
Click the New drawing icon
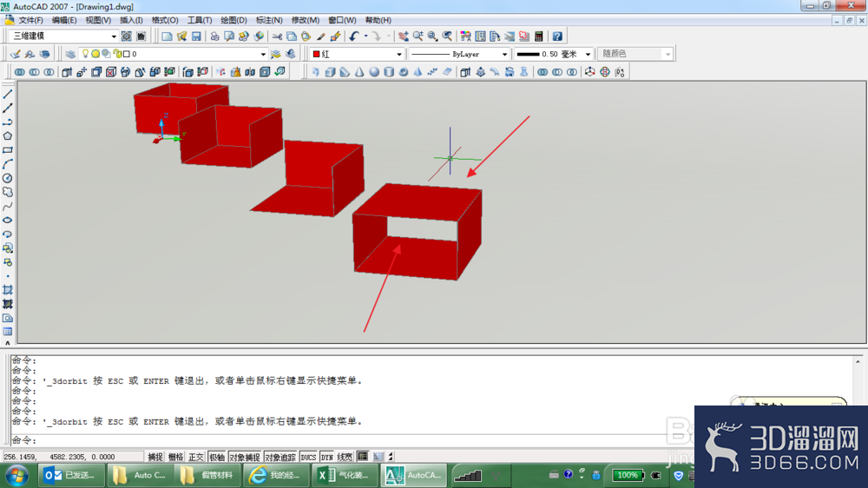(x=167, y=36)
